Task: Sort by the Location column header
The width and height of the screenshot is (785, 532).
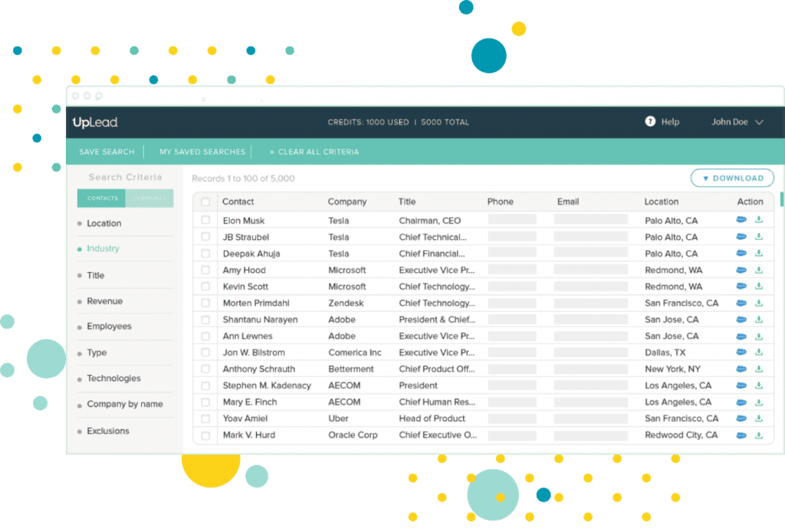Action: [662, 202]
